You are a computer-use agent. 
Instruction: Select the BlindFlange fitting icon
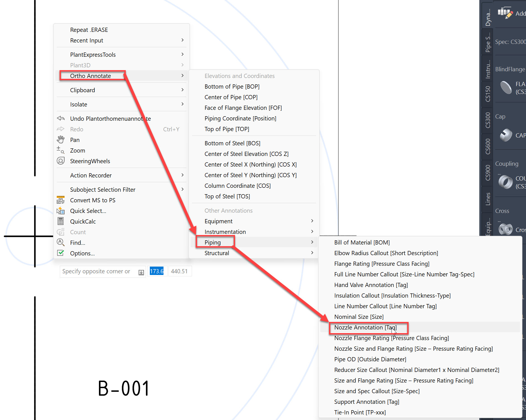click(x=505, y=87)
